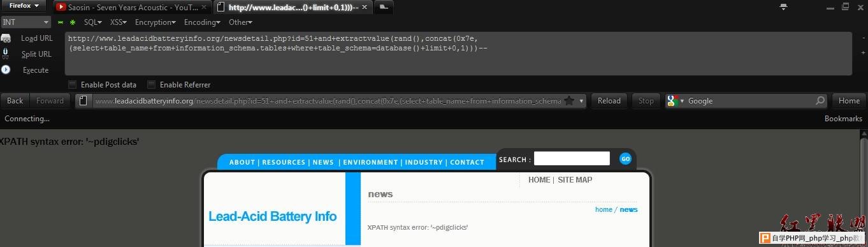The image size is (868, 247).
Task: Click the Back navigation button
Action: click(x=15, y=101)
